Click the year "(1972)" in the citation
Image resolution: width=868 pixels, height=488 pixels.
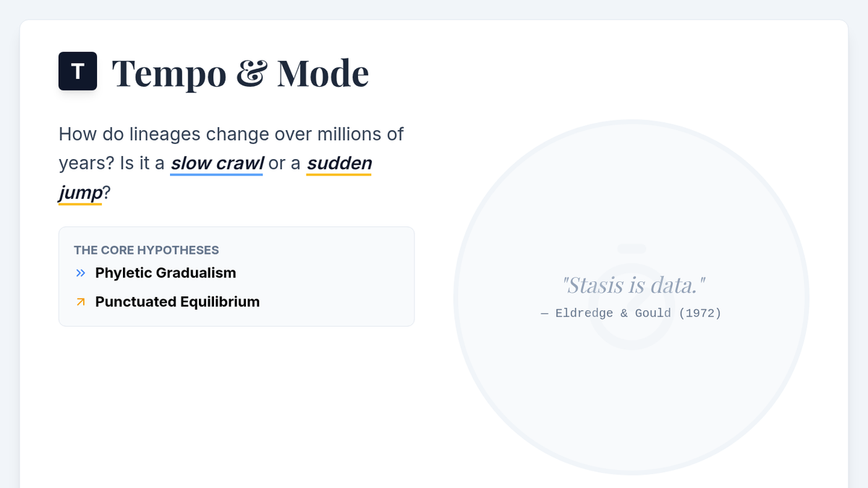click(699, 313)
